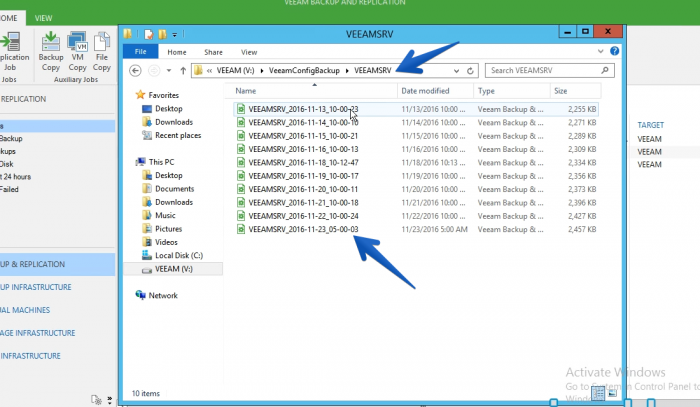Open the File menu in Explorer
The image size is (700, 407).
(140, 52)
